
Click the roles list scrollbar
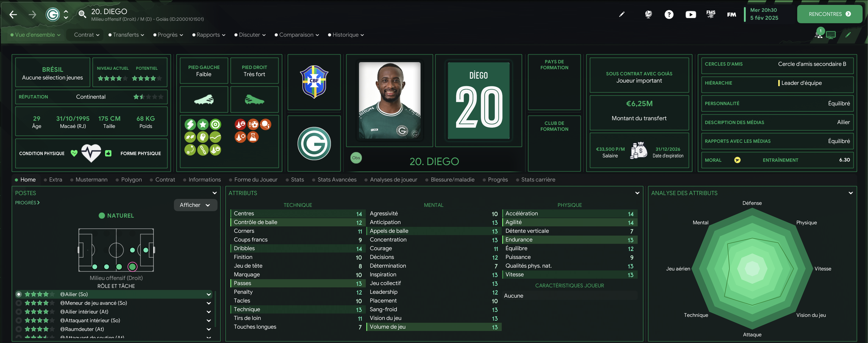pos(215,309)
